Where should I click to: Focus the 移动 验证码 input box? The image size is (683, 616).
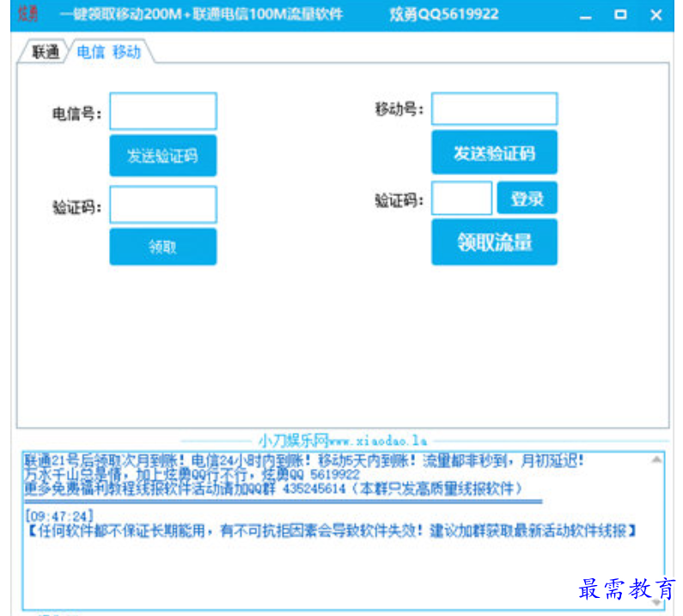[461, 198]
